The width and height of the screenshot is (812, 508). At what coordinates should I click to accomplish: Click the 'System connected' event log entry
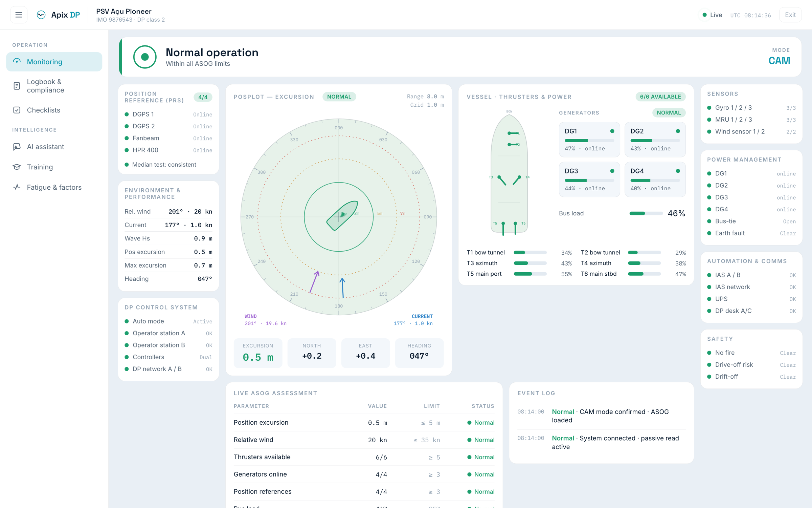coord(601,443)
